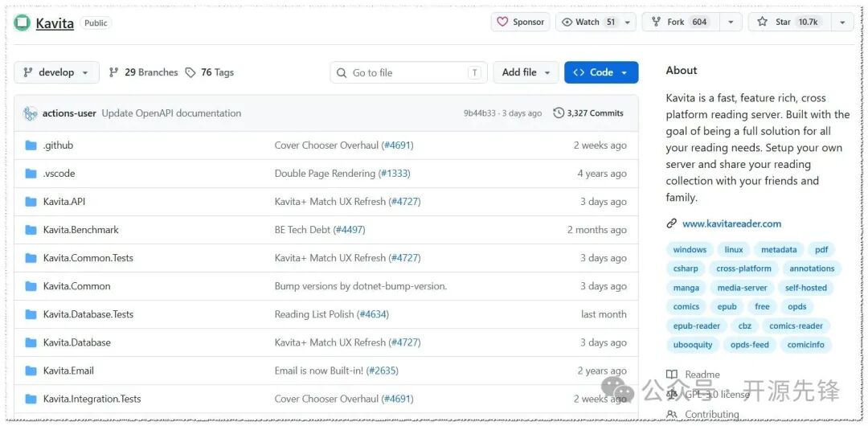Open pull request #4634 link

(x=373, y=314)
